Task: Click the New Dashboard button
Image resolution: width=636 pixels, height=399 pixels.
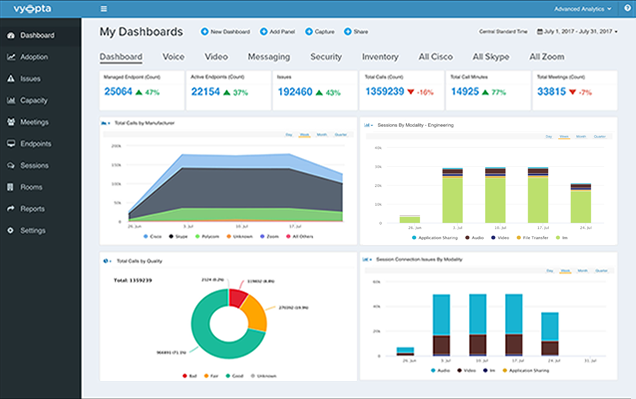Action: click(226, 32)
